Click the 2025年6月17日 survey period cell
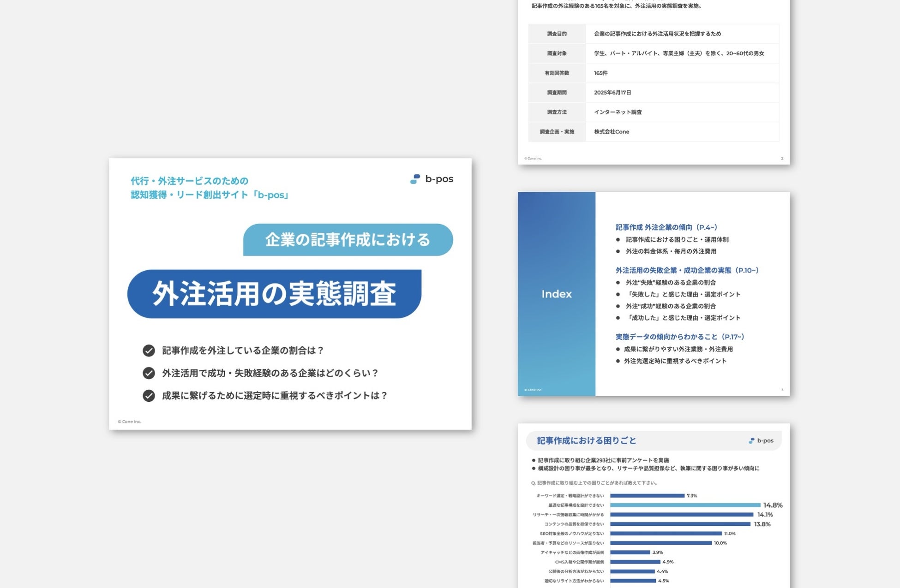The image size is (900, 588). coord(612,93)
